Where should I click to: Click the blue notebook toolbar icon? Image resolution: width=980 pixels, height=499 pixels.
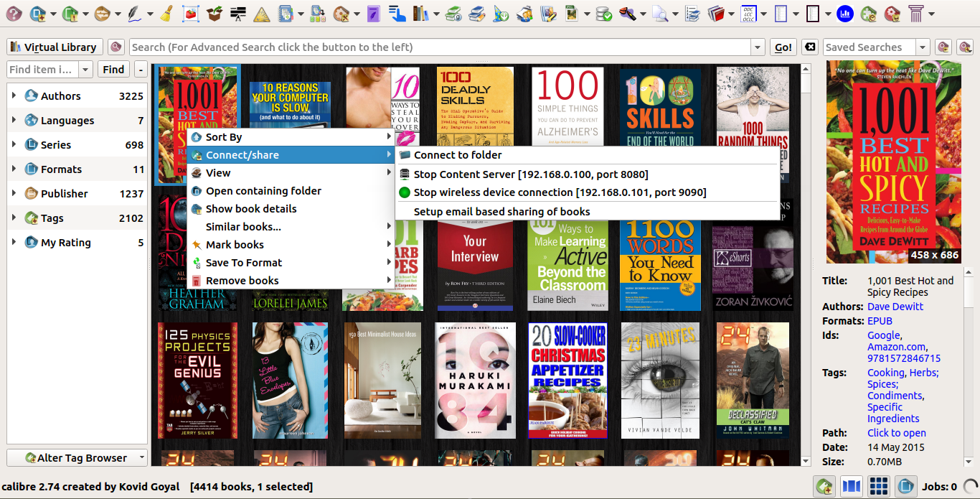pyautogui.click(x=286, y=13)
